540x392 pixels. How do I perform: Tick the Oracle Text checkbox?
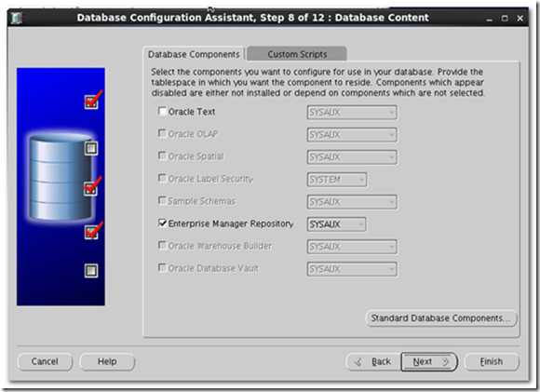tap(162, 111)
